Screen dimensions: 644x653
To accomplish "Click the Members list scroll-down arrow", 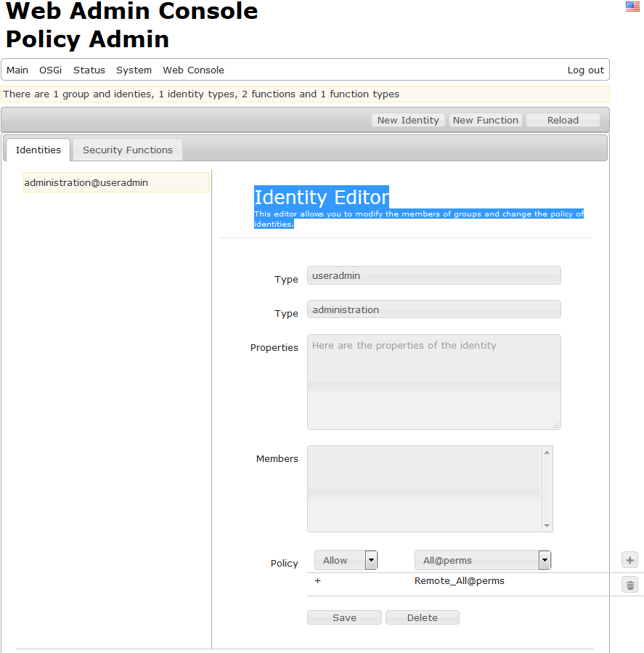I will [547, 525].
